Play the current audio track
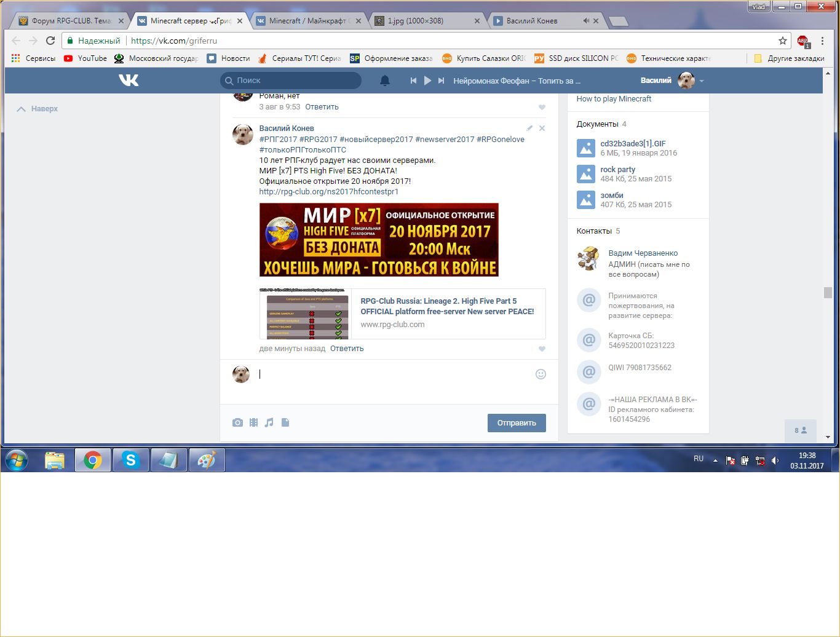 point(427,81)
